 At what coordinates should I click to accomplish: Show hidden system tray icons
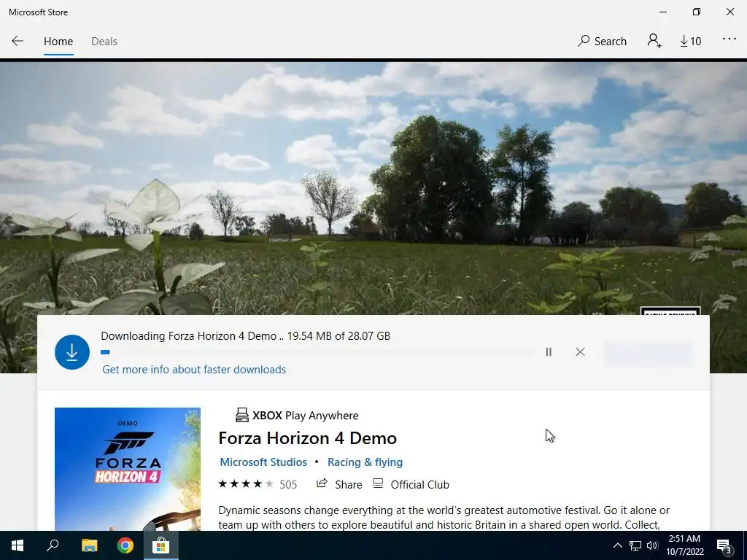[617, 545]
